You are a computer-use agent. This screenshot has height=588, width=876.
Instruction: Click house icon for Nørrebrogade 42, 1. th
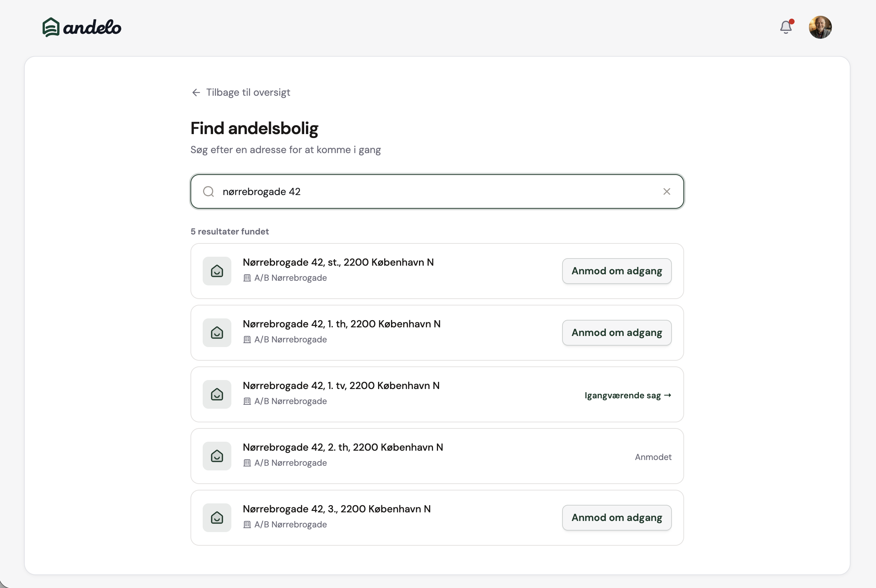(x=217, y=333)
